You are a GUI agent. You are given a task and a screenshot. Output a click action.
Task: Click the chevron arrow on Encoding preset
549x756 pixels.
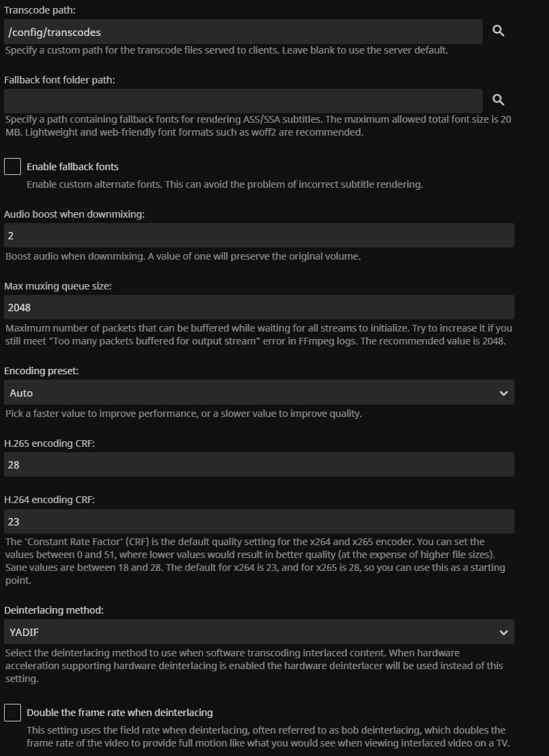click(x=503, y=393)
